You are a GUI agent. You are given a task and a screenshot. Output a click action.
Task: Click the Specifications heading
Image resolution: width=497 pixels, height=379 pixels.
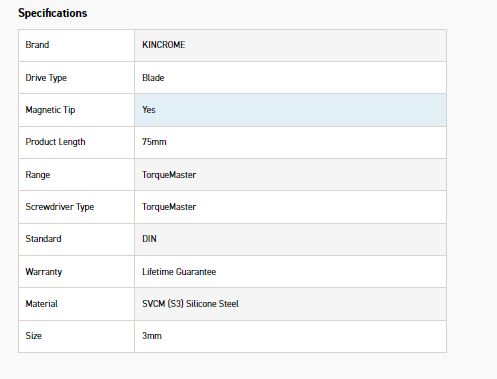53,13
